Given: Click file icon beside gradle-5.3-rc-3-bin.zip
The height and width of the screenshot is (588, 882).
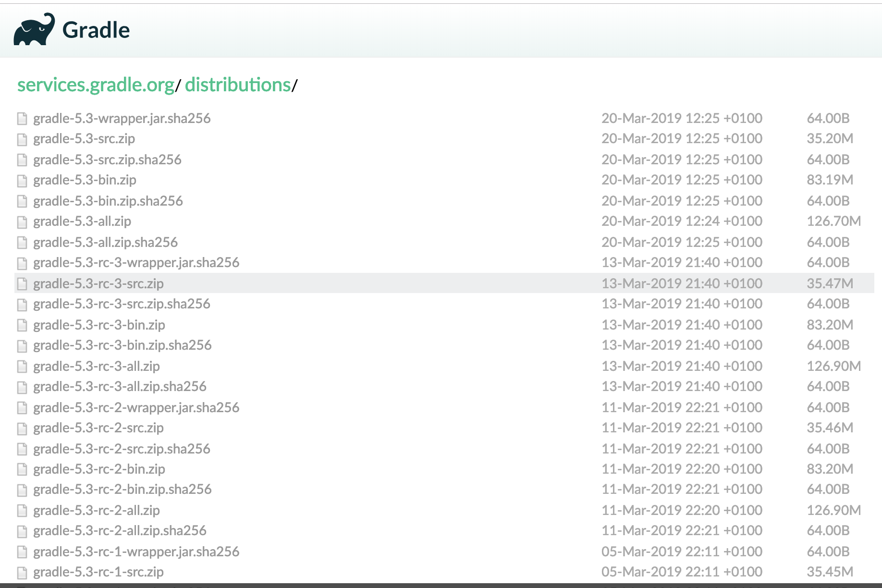Looking at the screenshot, I should (x=22, y=325).
